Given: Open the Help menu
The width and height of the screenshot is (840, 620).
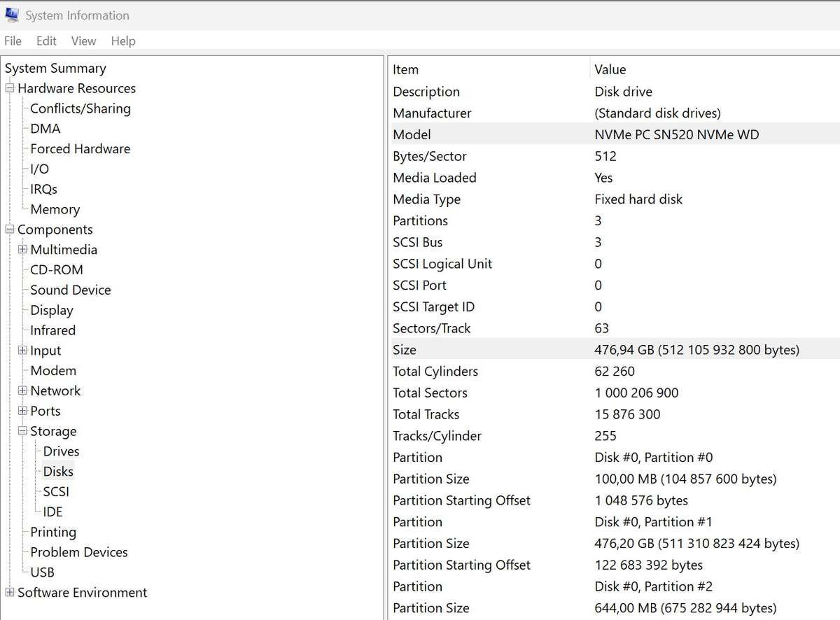Looking at the screenshot, I should (x=123, y=41).
